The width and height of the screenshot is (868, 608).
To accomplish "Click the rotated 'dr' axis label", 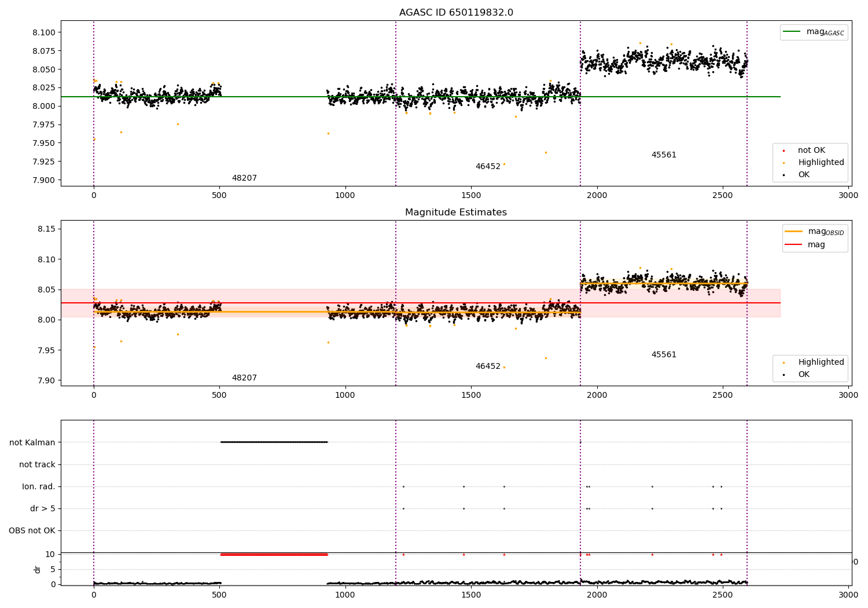I will pyautogui.click(x=38, y=569).
